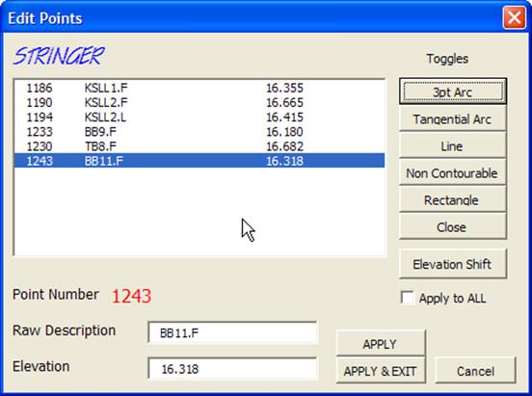Click the APPLY button
The image size is (532, 396).
point(381,344)
